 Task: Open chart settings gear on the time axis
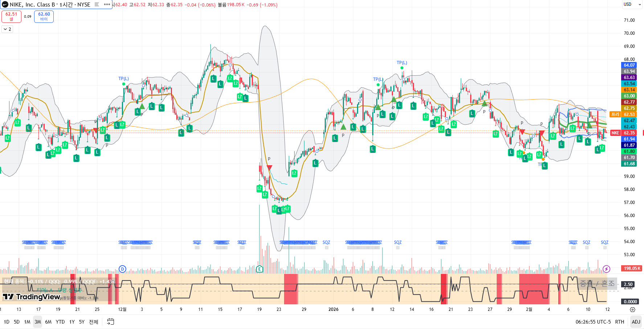[632, 309]
